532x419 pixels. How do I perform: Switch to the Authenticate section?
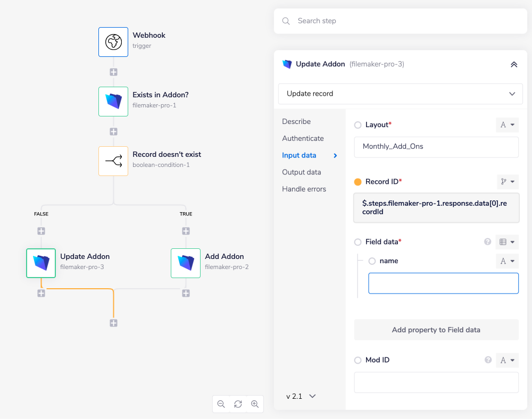302,138
